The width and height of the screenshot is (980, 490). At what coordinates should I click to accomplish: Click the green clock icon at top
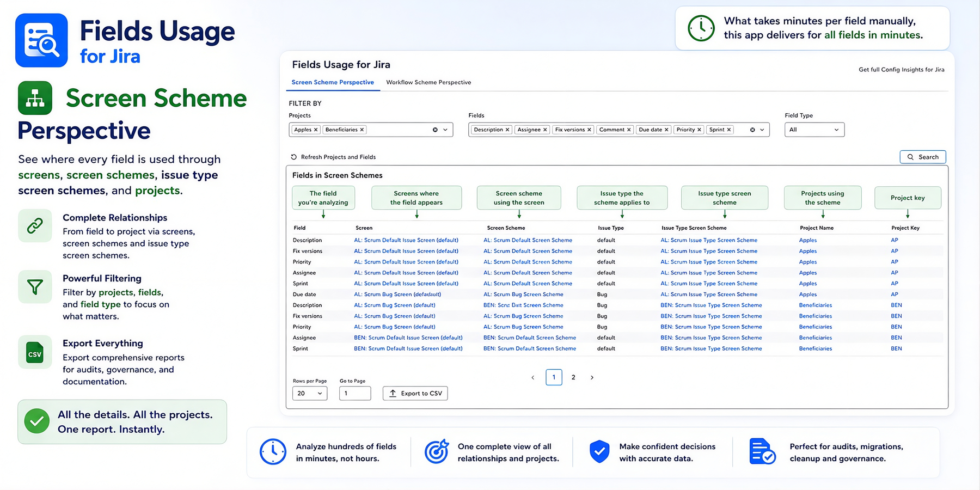[701, 28]
